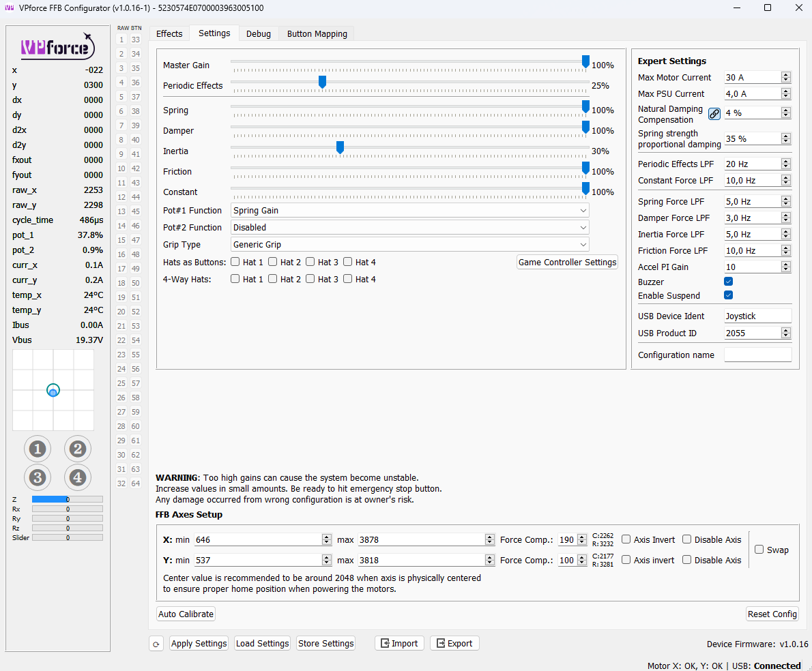Open the Button Mapping tab
The height and width of the screenshot is (671, 812).
pyautogui.click(x=317, y=33)
